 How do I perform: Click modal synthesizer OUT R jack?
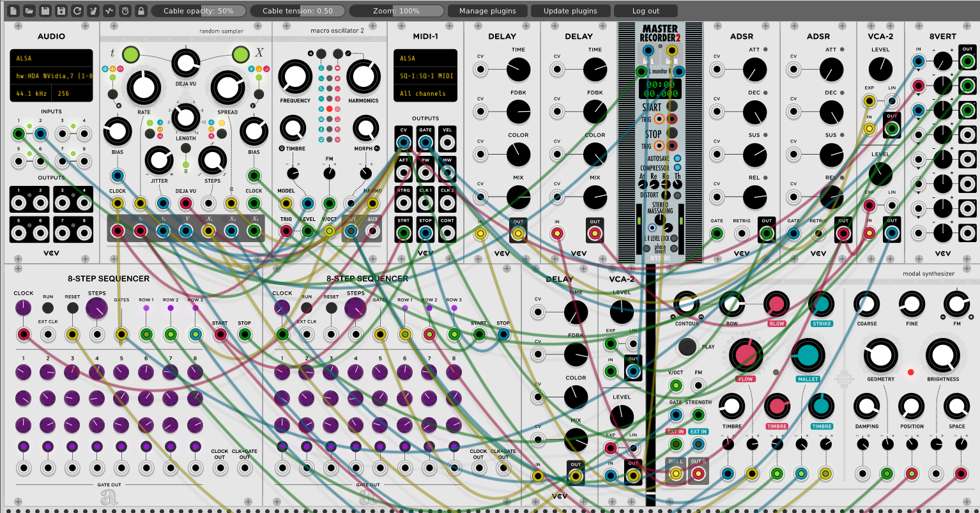(x=698, y=474)
